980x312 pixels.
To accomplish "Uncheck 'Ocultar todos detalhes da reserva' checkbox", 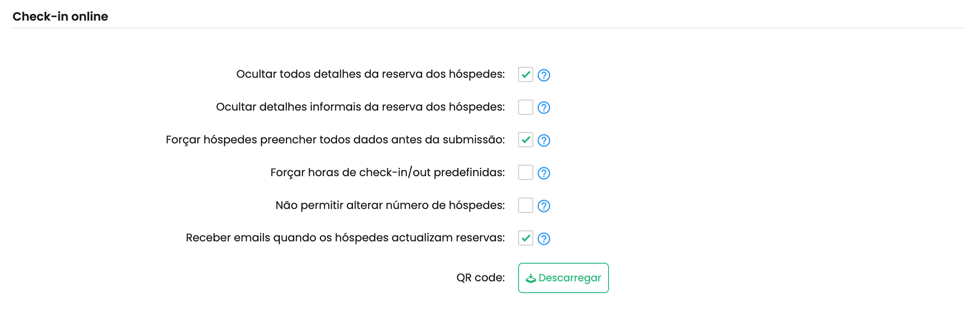I will (x=525, y=74).
